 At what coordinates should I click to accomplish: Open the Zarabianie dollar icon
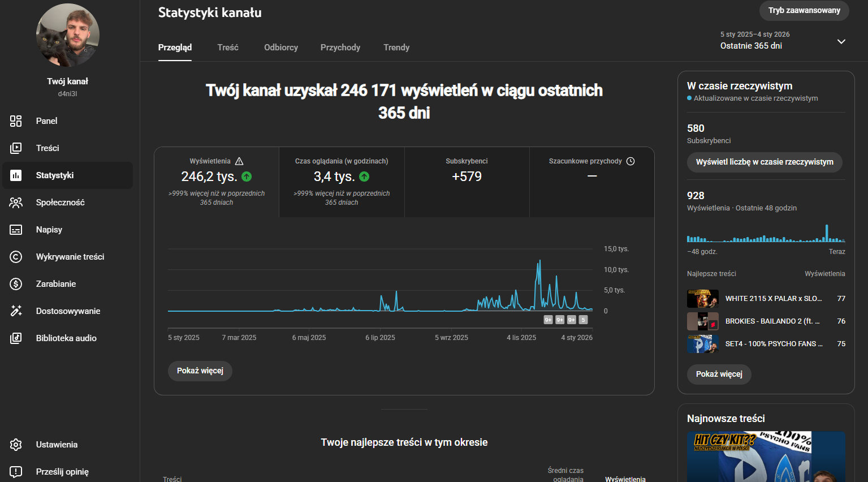(16, 284)
